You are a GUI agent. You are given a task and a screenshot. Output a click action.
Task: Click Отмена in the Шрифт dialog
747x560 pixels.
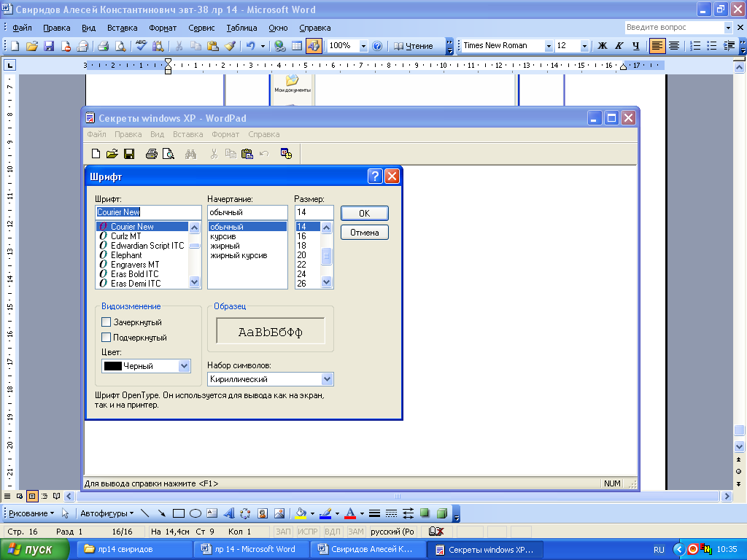(365, 233)
